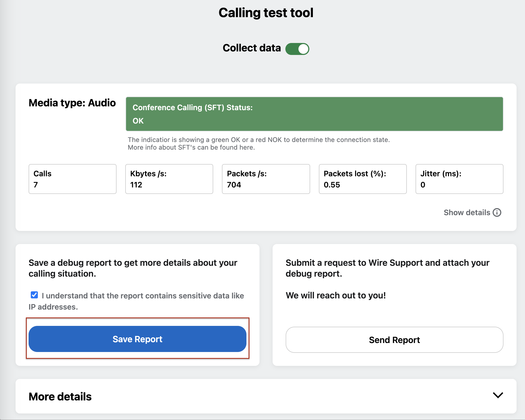Click the Collect data label text
This screenshot has height=420, width=525.
pyautogui.click(x=252, y=48)
